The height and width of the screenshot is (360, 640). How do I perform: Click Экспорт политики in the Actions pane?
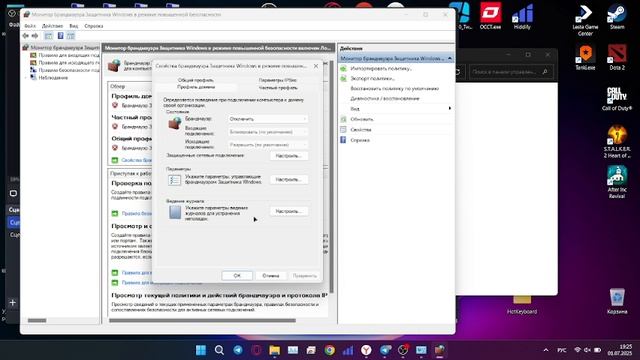click(372, 78)
